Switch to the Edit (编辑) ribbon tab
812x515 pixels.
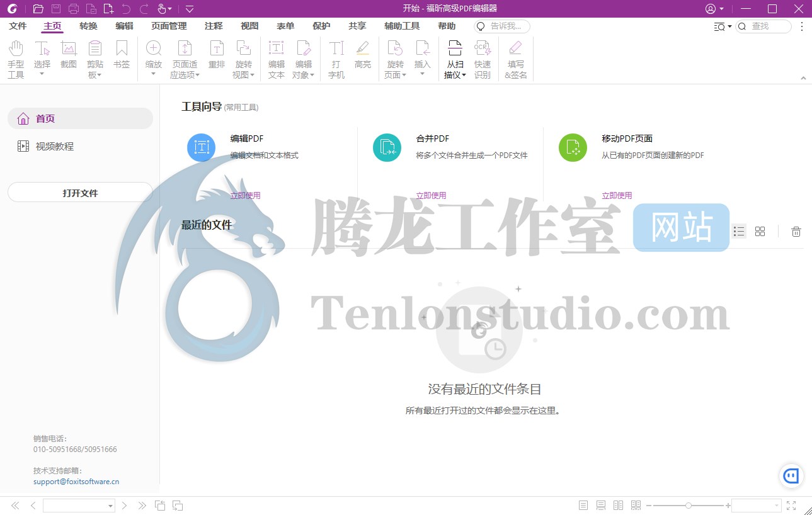pyautogui.click(x=124, y=26)
